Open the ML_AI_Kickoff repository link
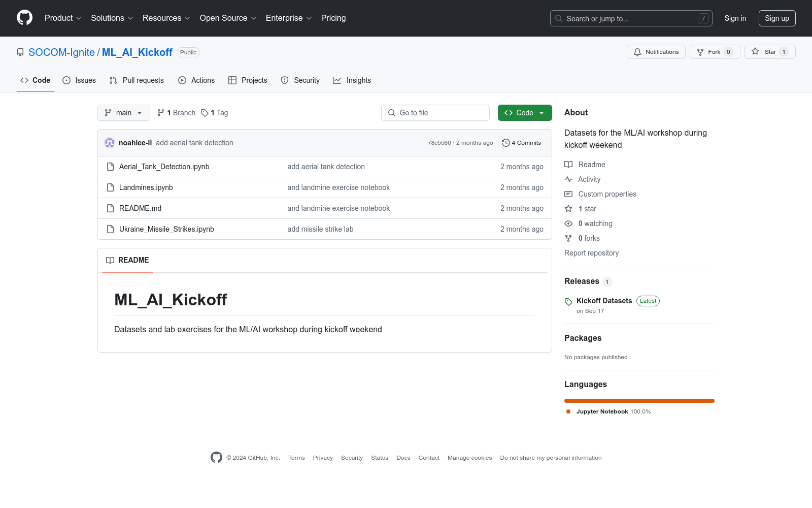812x508 pixels. (x=137, y=52)
